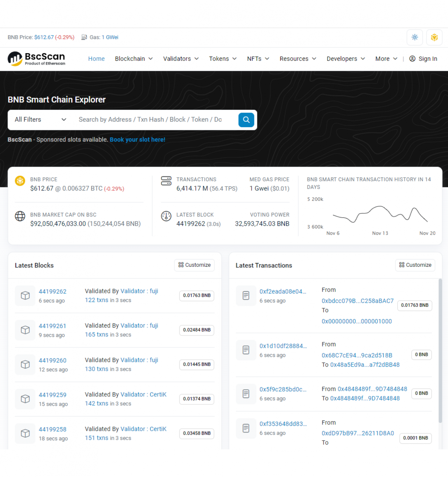
Task: Expand the Developers menu
Action: pos(346,59)
